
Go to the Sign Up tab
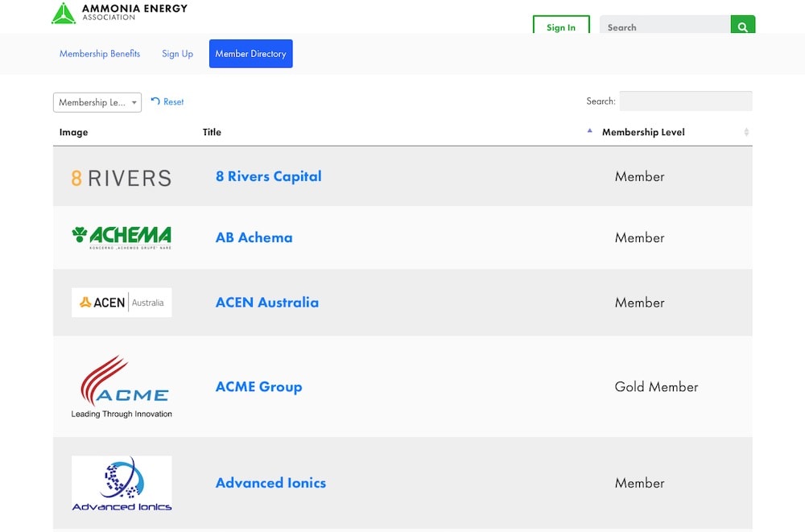[178, 53]
